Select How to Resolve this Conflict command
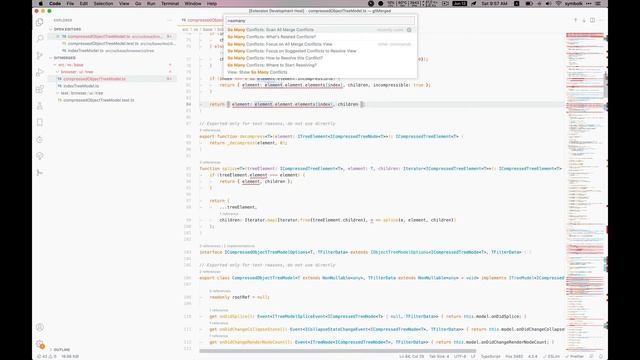Screen dimensions: 640x360 pyautogui.click(x=320, y=58)
